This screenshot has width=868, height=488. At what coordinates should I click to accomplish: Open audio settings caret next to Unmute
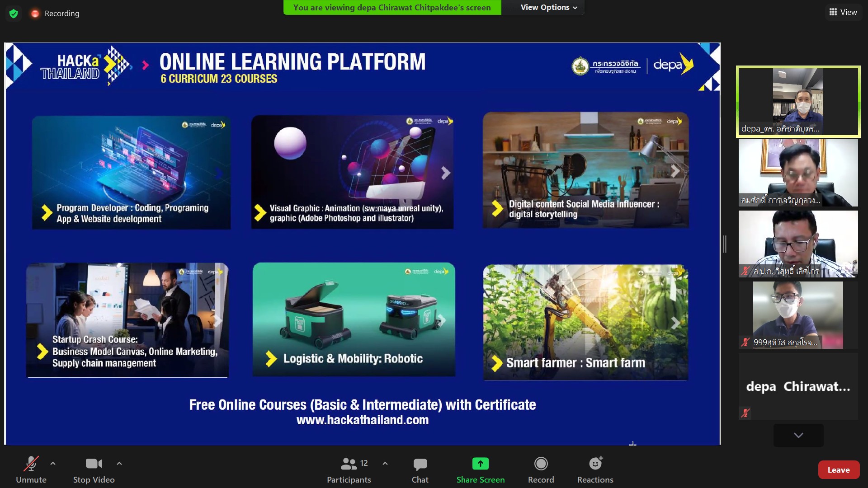(x=53, y=464)
